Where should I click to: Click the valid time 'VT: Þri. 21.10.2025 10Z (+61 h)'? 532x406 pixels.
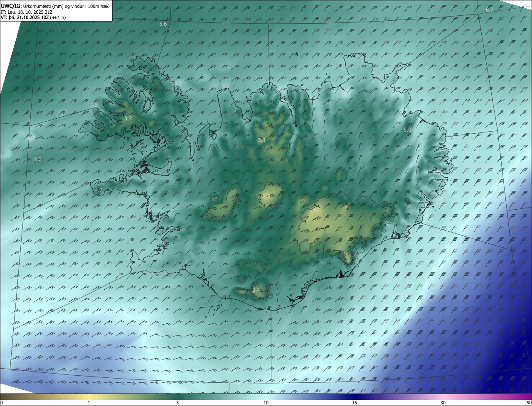click(33, 17)
